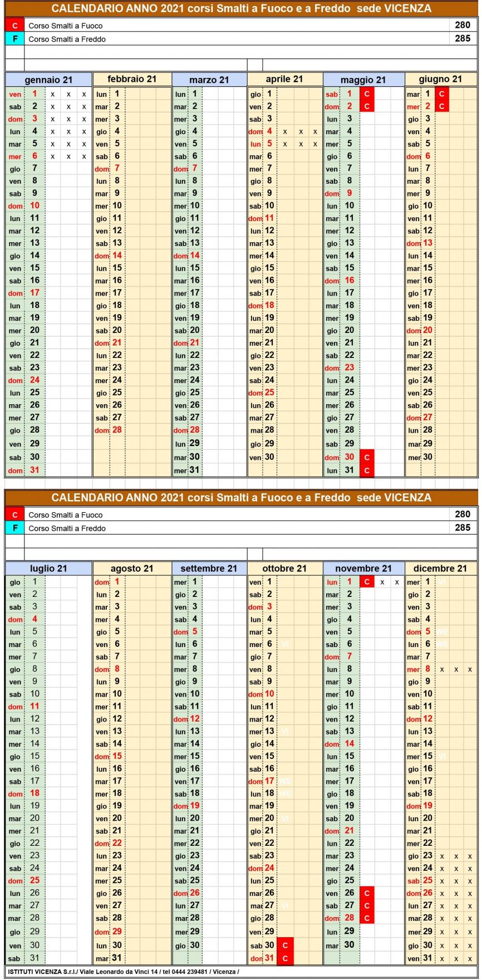Select mer 6 holiday in gennaio column
The height and width of the screenshot is (980, 482).
tap(25, 156)
